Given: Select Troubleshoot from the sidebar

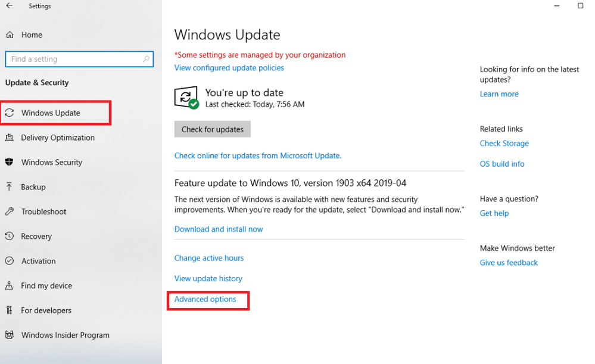Looking at the screenshot, I should tap(43, 211).
